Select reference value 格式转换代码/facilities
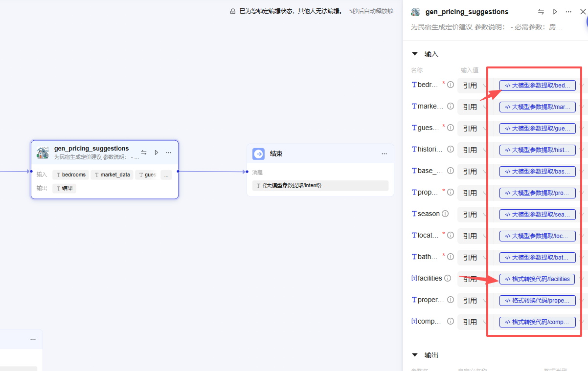 click(x=537, y=279)
